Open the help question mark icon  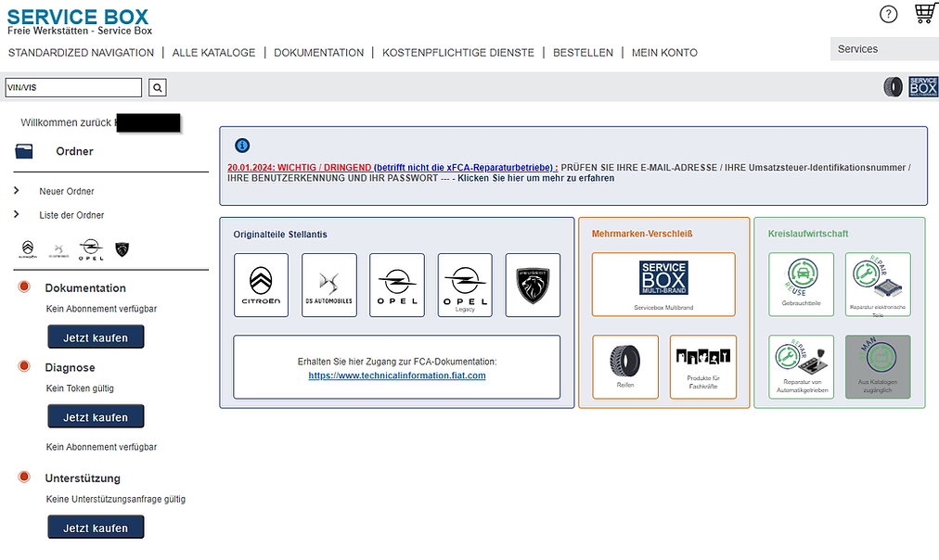(888, 14)
